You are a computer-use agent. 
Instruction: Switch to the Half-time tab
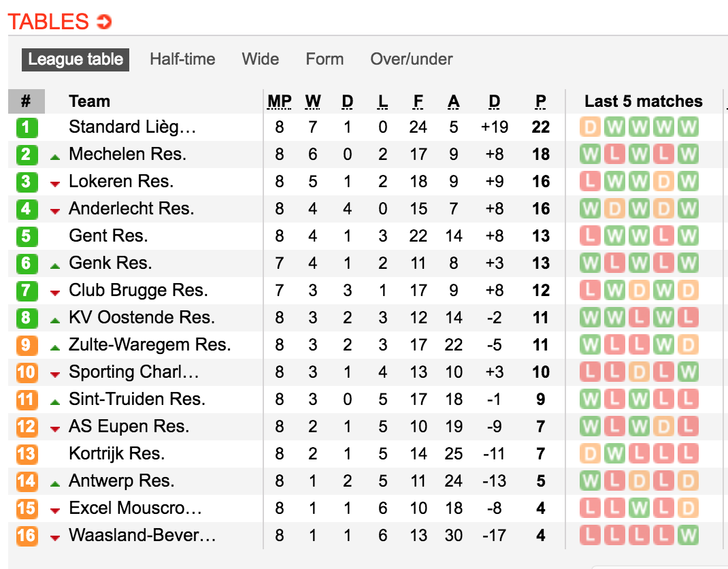(x=182, y=59)
